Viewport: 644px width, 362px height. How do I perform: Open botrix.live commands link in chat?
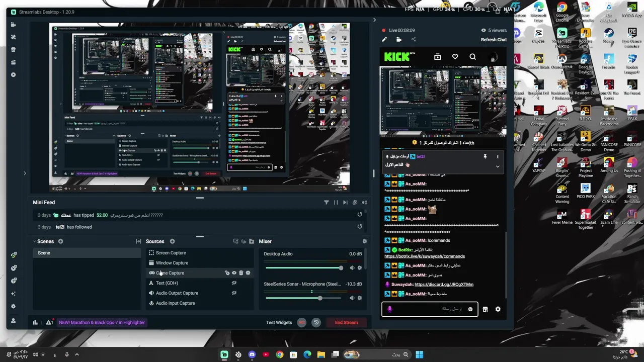point(425,256)
